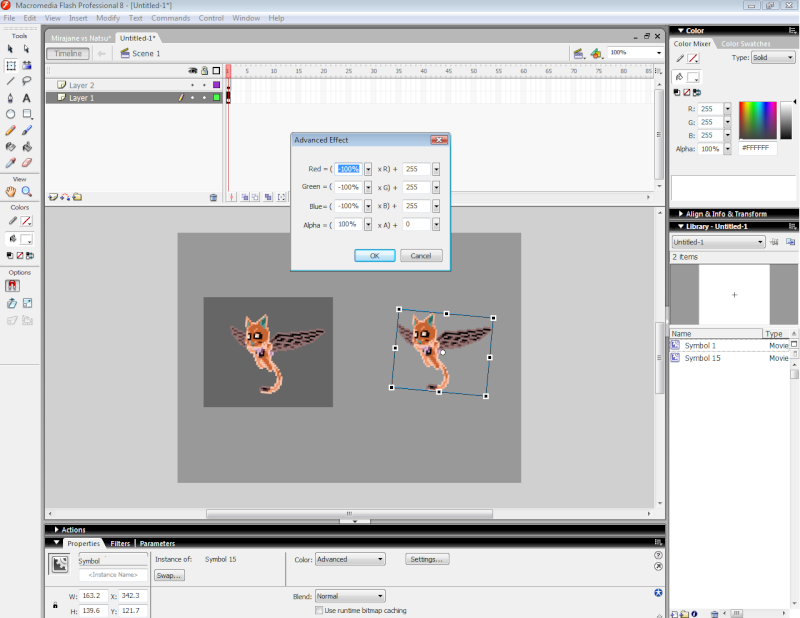Click OK in Advanced Effect dialog
The width and height of the screenshot is (800, 618).
(374, 256)
